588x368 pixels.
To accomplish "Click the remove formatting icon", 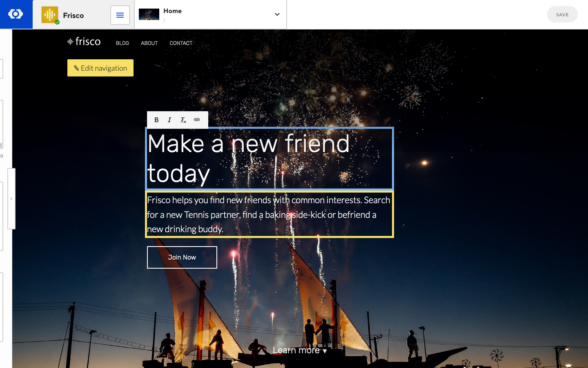I will coord(183,120).
